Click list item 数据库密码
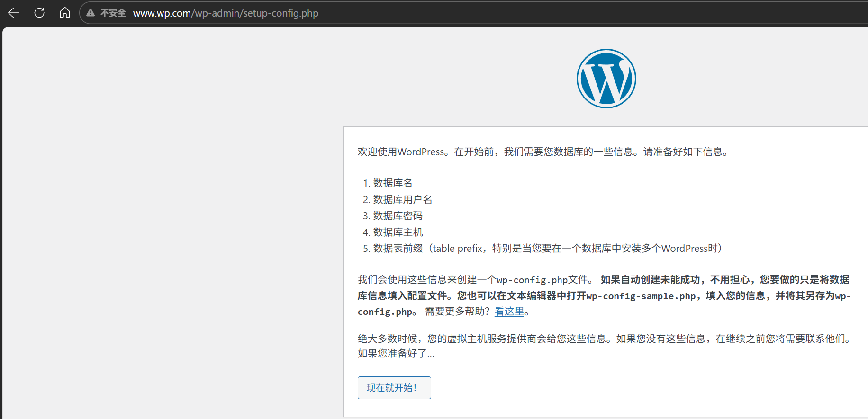The width and height of the screenshot is (868, 419). (x=398, y=215)
